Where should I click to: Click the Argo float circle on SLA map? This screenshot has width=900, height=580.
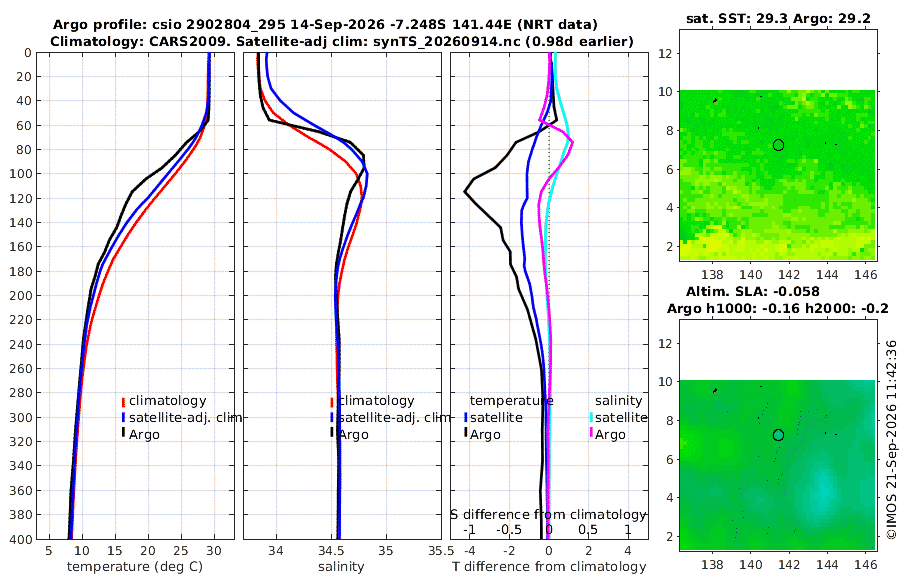(x=778, y=435)
